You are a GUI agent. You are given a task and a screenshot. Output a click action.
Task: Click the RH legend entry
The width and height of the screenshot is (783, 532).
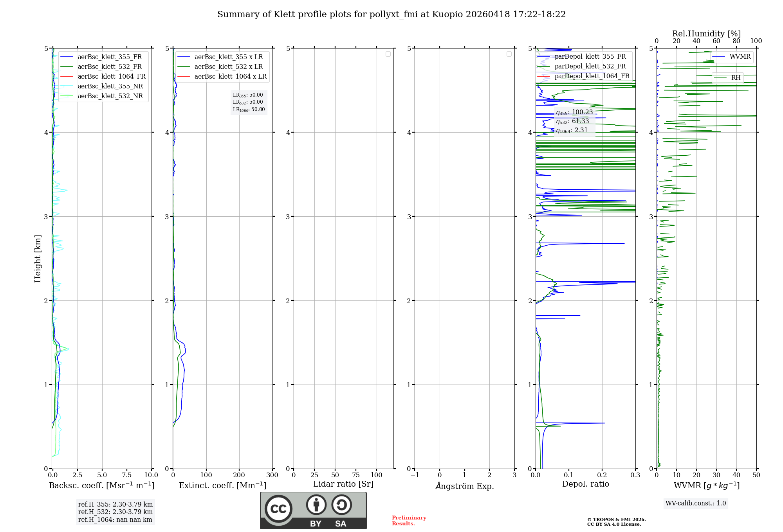tap(736, 78)
